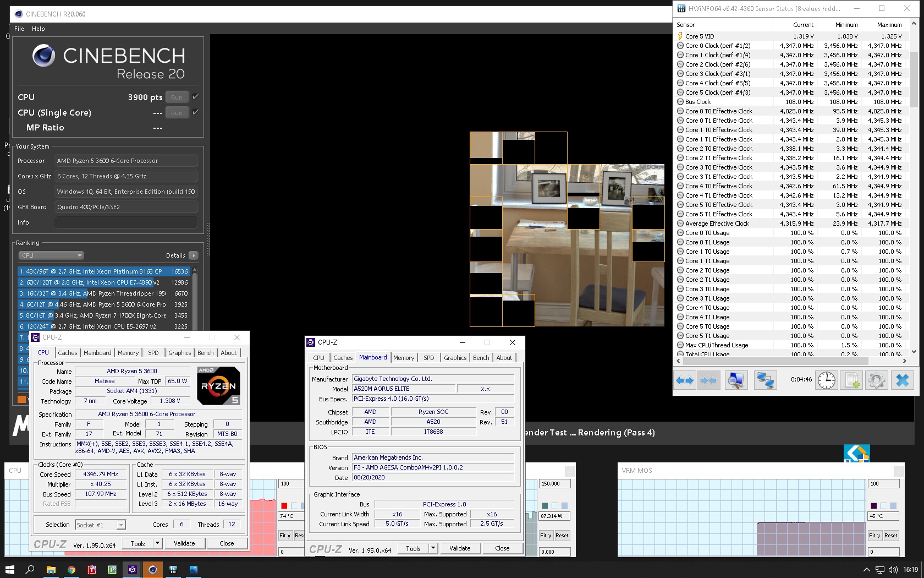Viewport: 924px width, 578px height.
Task: Click Close in Mainboard CPU-Z window
Action: [502, 548]
